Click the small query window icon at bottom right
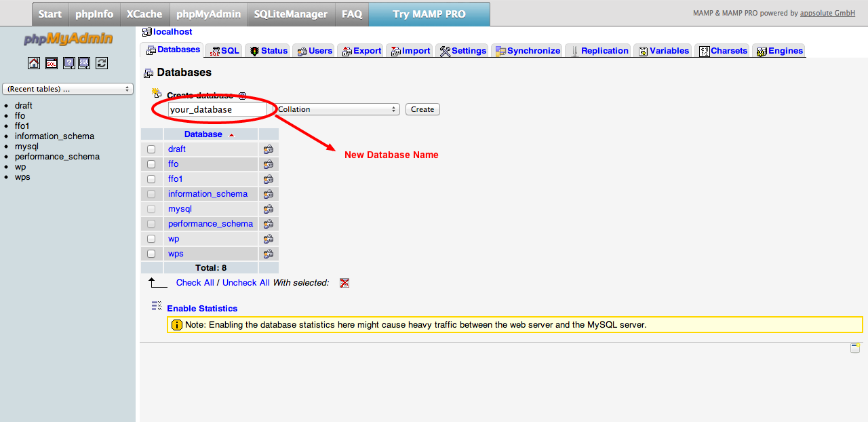Image resolution: width=868 pixels, height=422 pixels. point(855,348)
